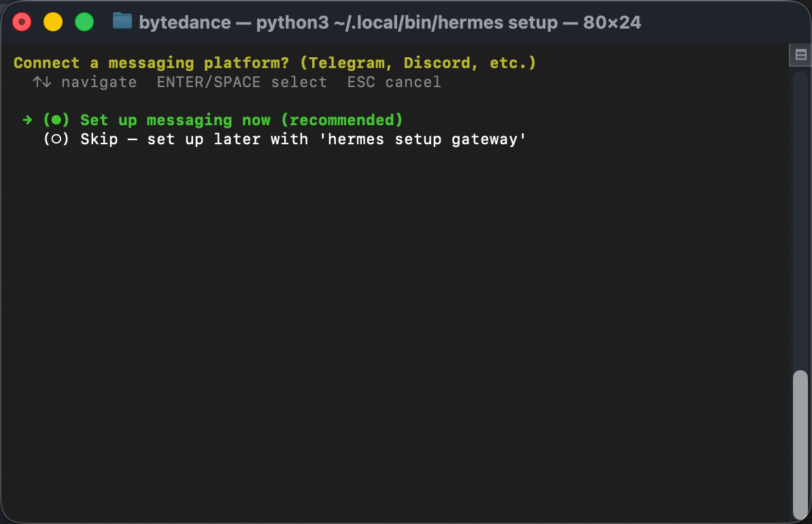
Task: Click the split pane icon above scrollbar
Action: click(x=800, y=55)
